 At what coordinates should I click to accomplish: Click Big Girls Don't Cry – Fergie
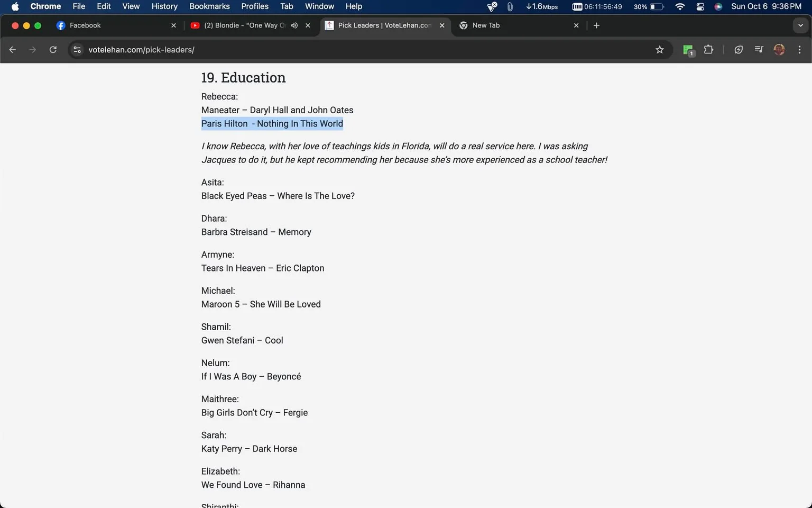[254, 413]
